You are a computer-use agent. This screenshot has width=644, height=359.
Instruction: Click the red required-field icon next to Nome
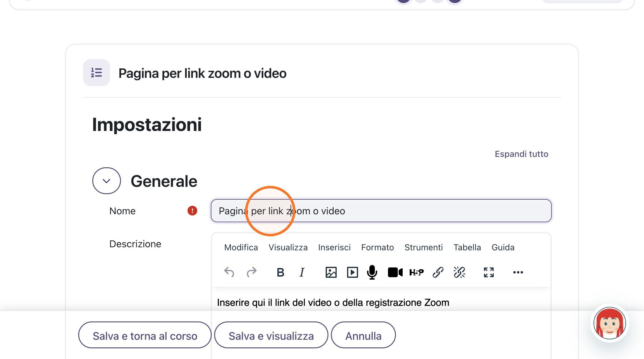192,211
